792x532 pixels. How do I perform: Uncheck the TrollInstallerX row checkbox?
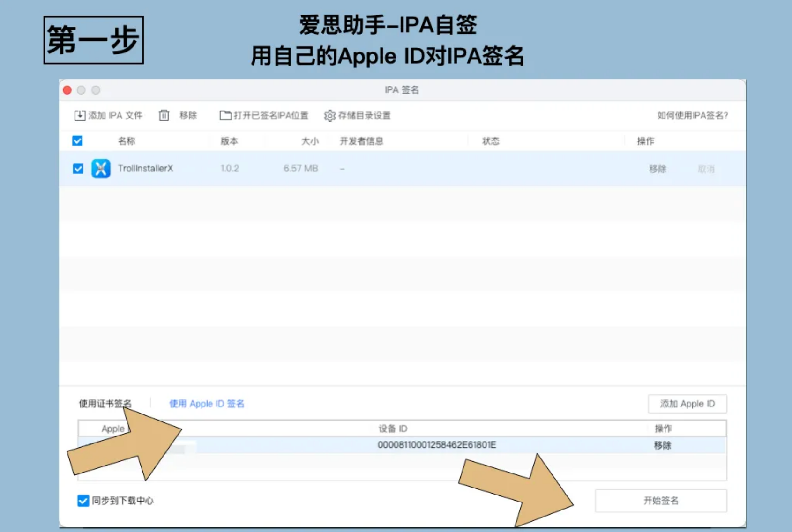pos(78,169)
